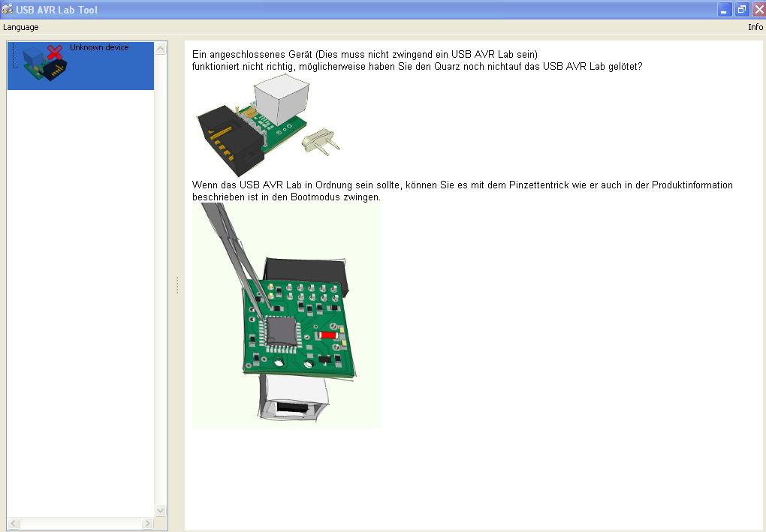
Task: Minimize the USB AVR Lab Tool window
Action: (724, 10)
